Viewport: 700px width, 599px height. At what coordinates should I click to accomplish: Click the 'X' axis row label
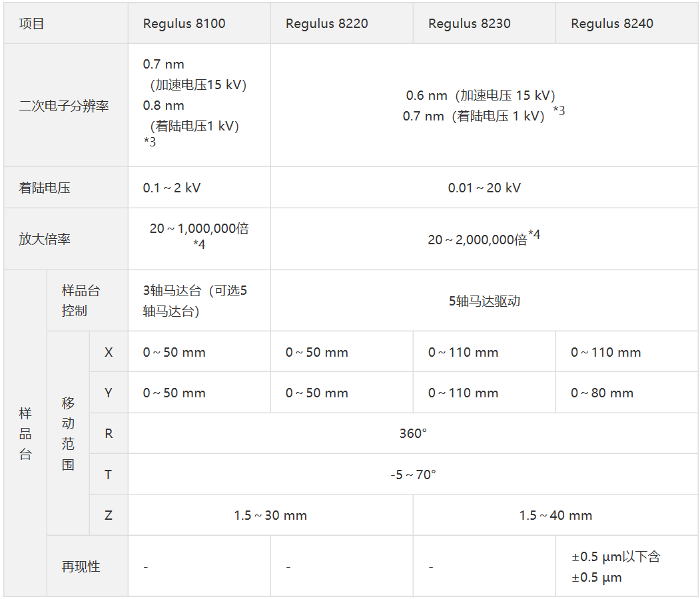pyautogui.click(x=109, y=352)
